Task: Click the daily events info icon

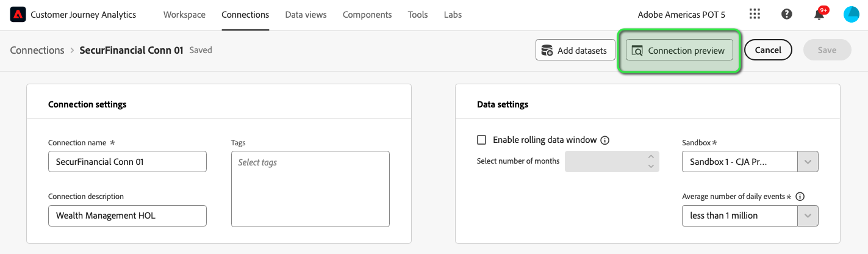Action: pyautogui.click(x=800, y=197)
